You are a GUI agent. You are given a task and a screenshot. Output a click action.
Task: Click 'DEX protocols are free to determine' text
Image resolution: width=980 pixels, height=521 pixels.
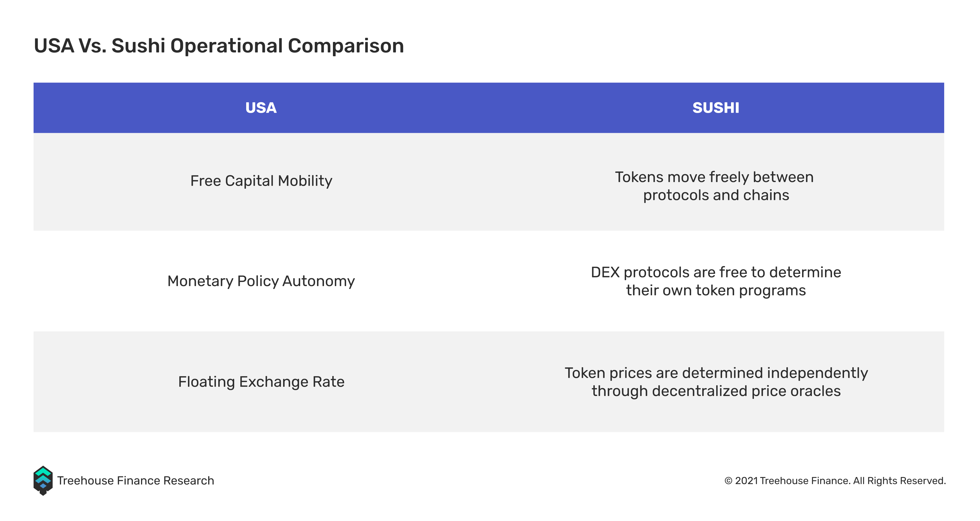716,272
